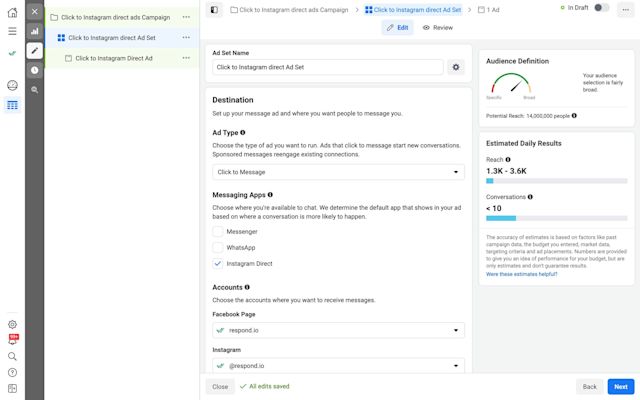Click the Ad Set Name input field
This screenshot has width=640, height=400.
(x=328, y=67)
